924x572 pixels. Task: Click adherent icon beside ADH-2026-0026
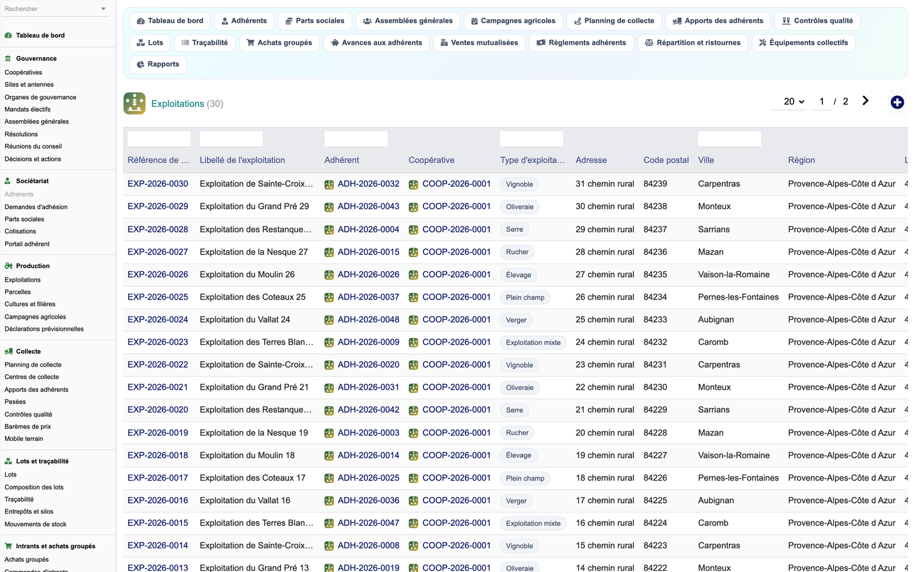point(329,274)
